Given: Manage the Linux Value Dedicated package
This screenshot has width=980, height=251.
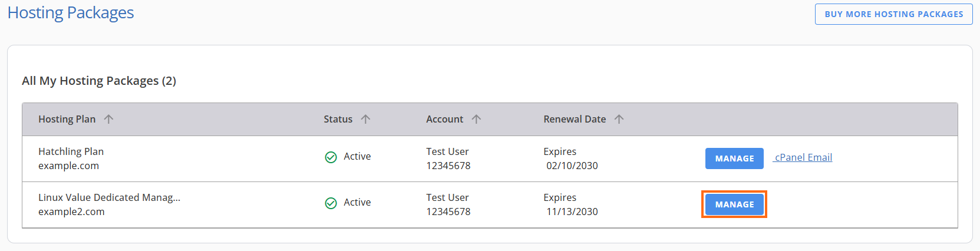Looking at the screenshot, I should pyautogui.click(x=734, y=204).
